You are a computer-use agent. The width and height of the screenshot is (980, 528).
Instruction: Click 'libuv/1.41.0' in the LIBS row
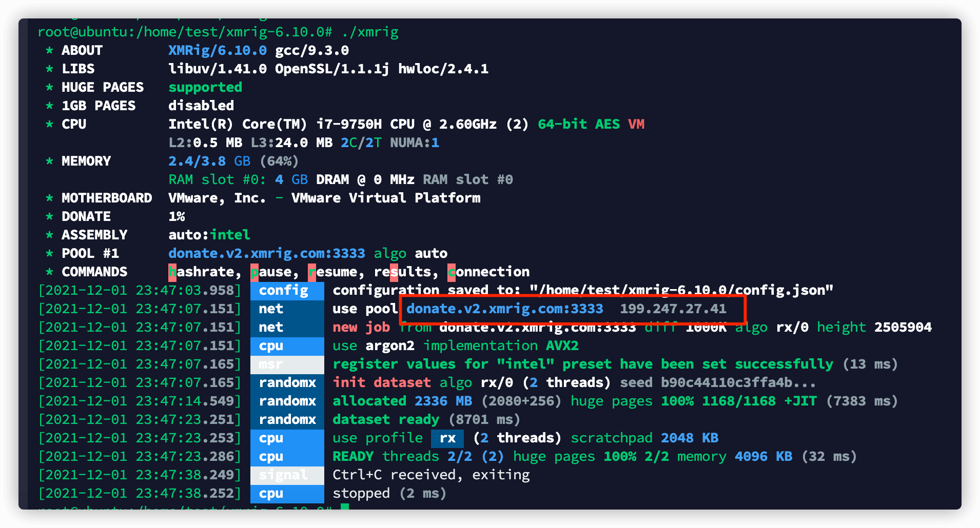pyautogui.click(x=218, y=69)
